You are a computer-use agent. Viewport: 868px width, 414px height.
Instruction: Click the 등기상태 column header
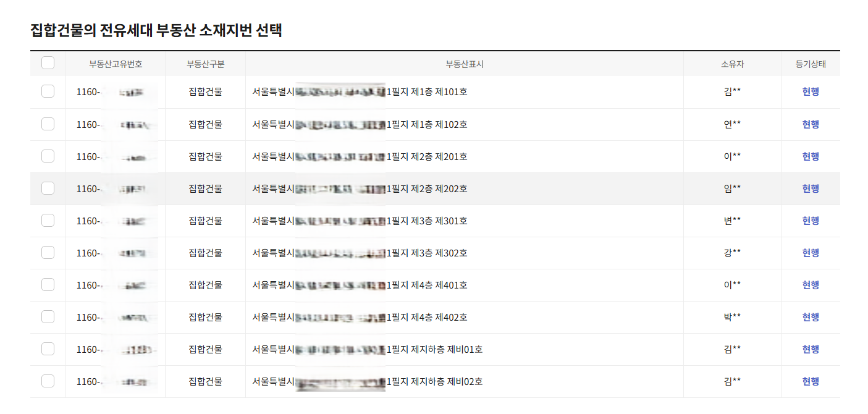coord(810,62)
